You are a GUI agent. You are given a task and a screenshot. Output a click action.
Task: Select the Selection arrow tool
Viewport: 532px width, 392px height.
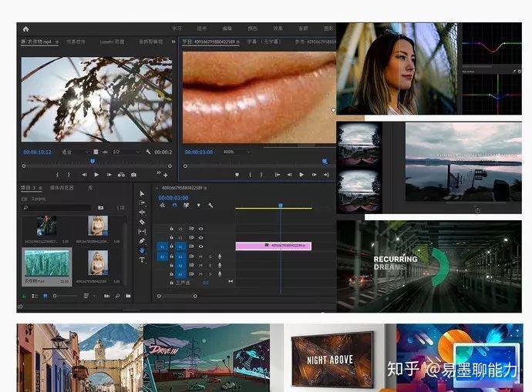[142, 193]
